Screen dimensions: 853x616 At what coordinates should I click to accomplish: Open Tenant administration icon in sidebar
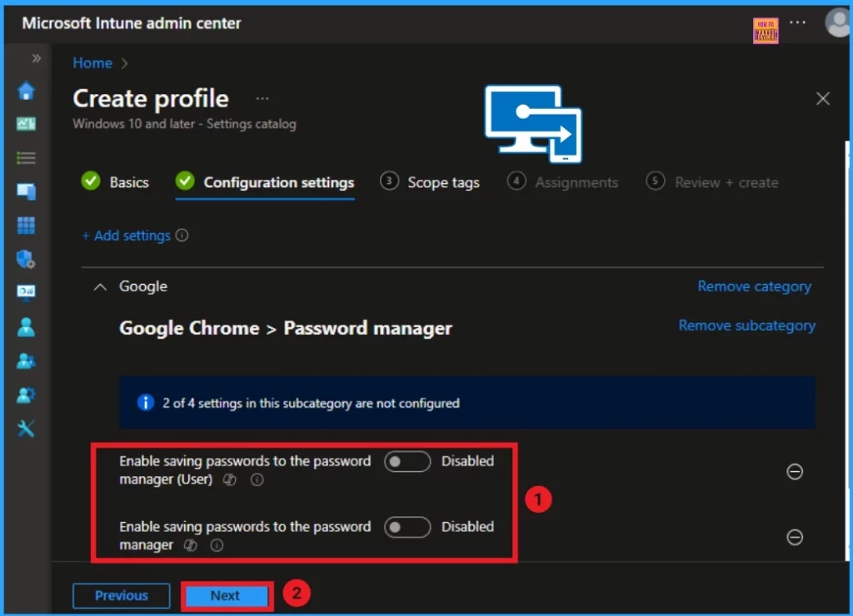point(26,395)
